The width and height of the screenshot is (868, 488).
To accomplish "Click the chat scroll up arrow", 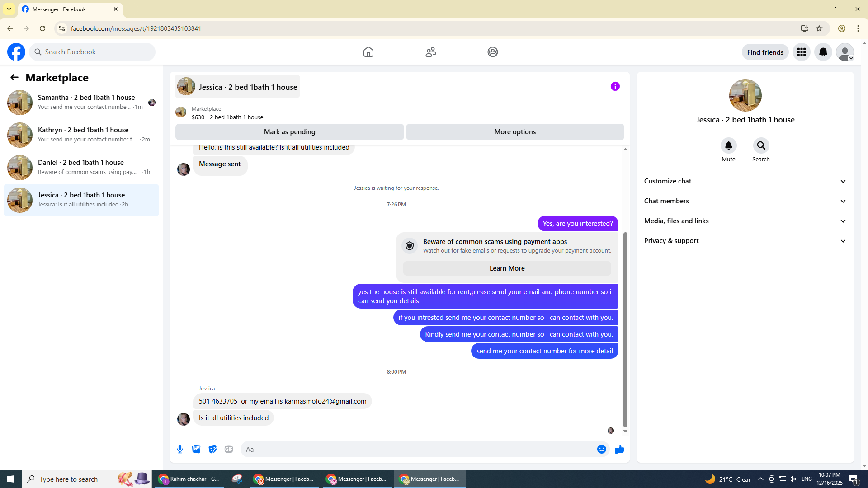I will point(626,149).
